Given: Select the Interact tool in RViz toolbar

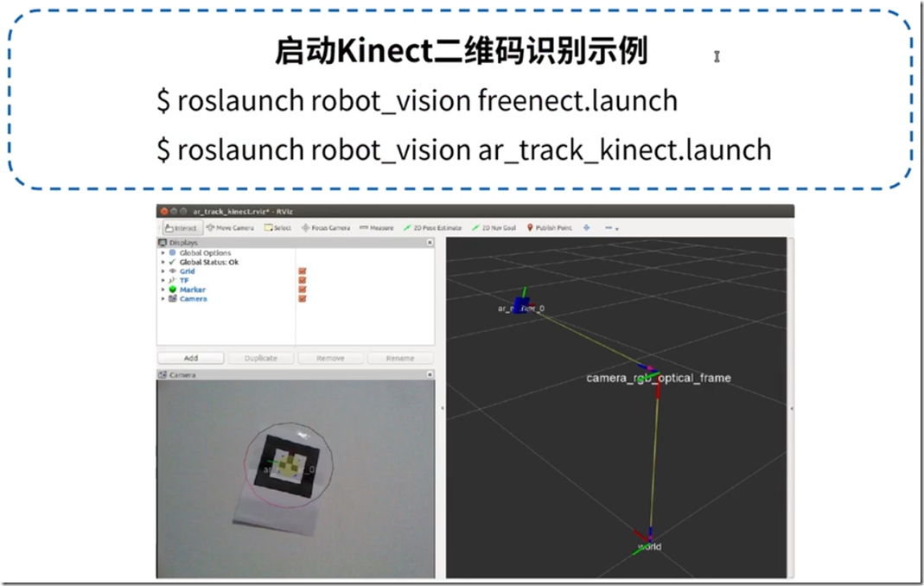Looking at the screenshot, I should tap(182, 228).
